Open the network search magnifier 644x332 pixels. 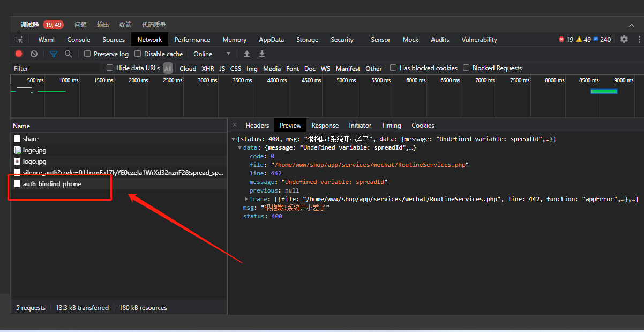(68, 54)
